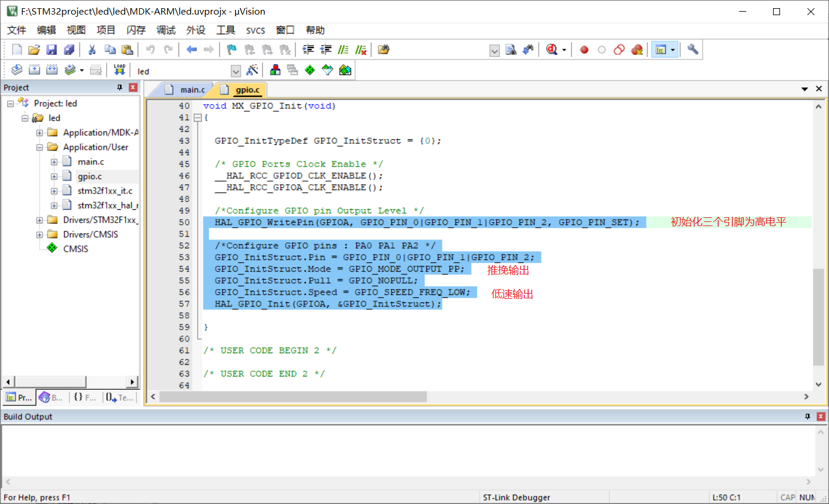
Task: Click the Open file folder icon
Action: point(34,50)
